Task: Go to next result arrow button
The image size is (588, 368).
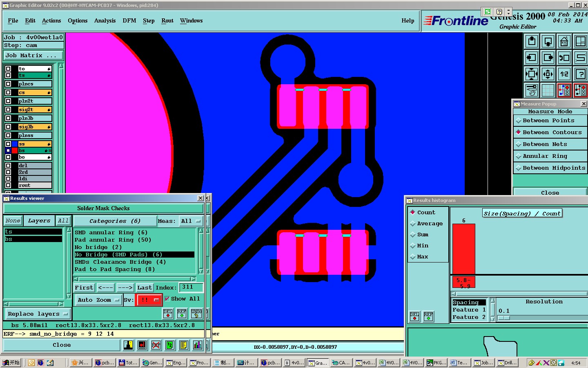Action: pyautogui.click(x=125, y=288)
